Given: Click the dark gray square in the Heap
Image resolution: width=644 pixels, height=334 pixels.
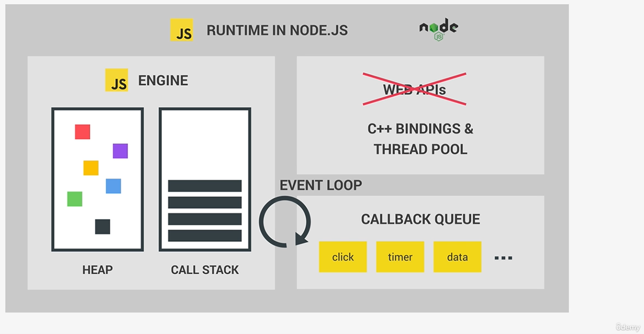Looking at the screenshot, I should coord(101,226).
